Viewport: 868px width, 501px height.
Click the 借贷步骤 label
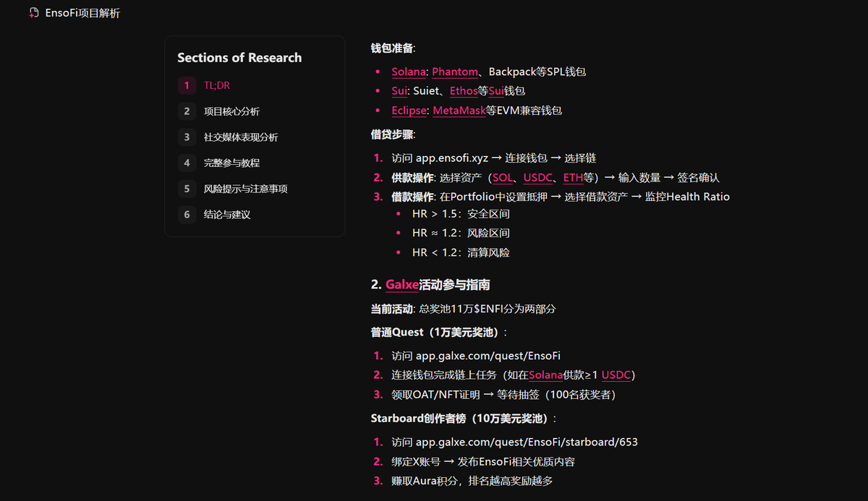pyautogui.click(x=393, y=134)
